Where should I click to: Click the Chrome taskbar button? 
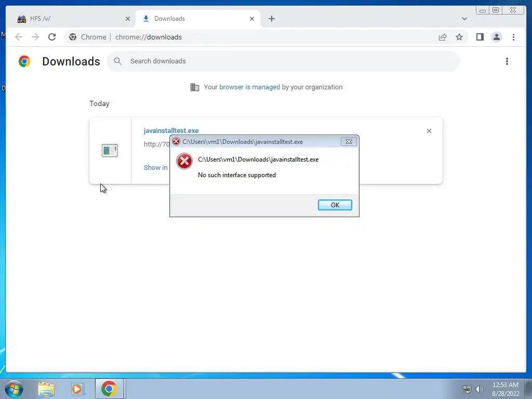(109, 389)
